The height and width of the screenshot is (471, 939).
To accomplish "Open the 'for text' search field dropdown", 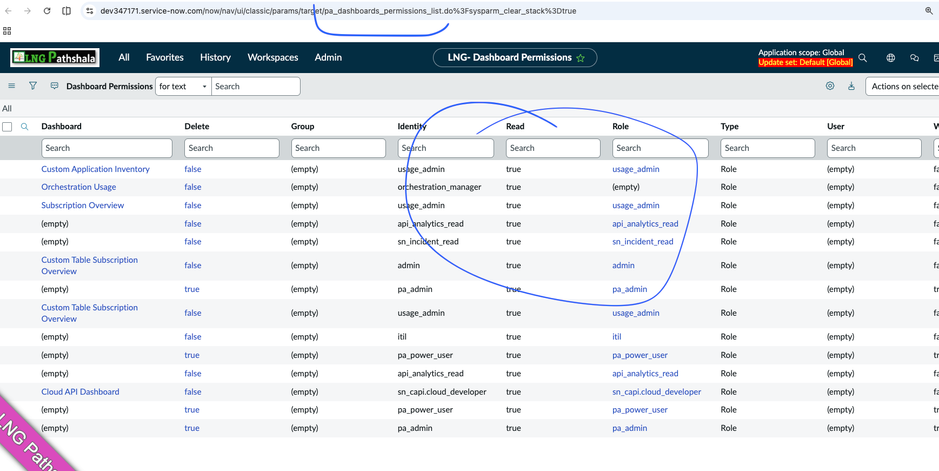I will click(183, 87).
